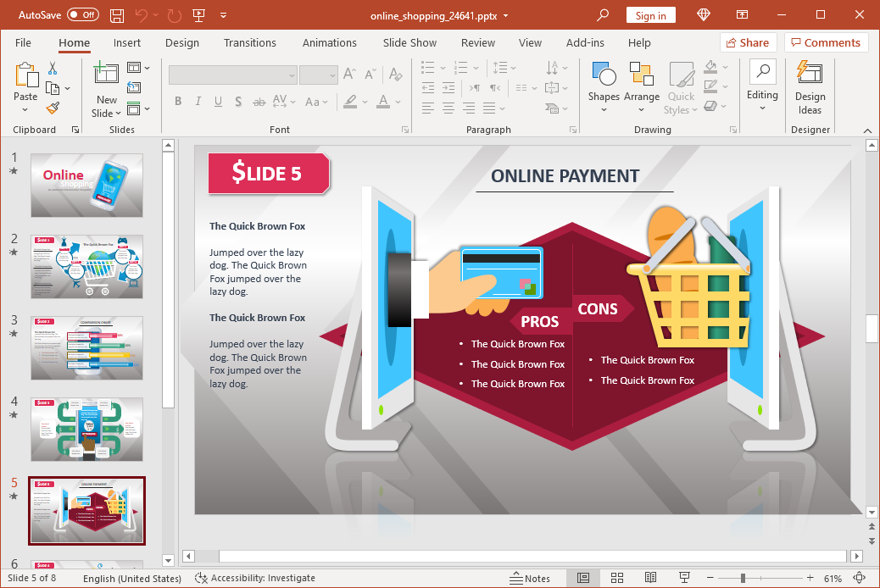The height and width of the screenshot is (588, 880).
Task: Expand the Paste options dropdown
Action: tap(25, 110)
